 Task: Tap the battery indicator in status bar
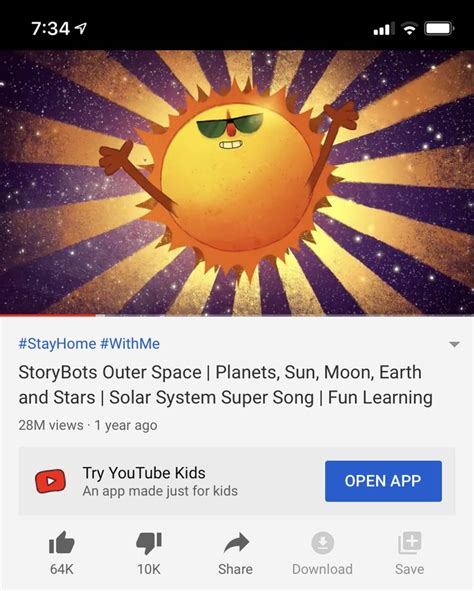point(439,29)
